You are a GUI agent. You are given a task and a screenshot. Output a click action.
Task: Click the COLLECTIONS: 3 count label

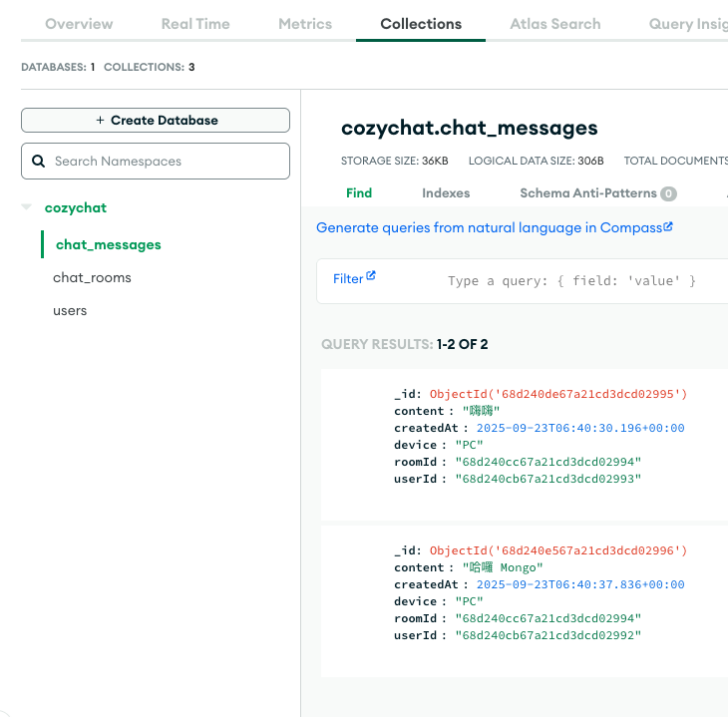149,67
